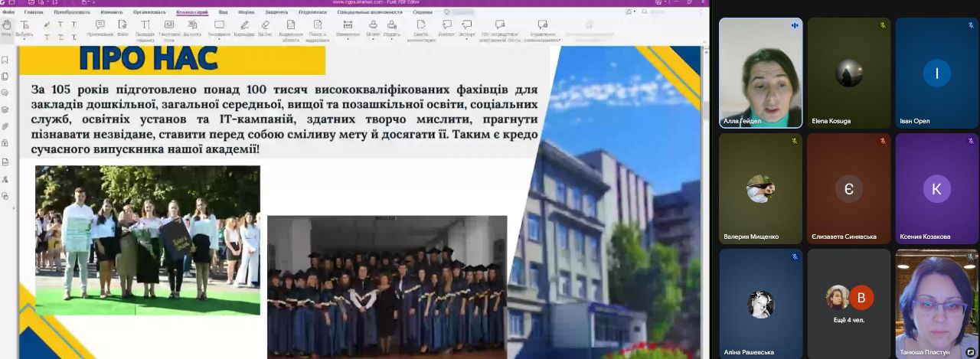Open the Pages thumbnail panel in sidebar
The image size is (980, 359).
(5, 77)
